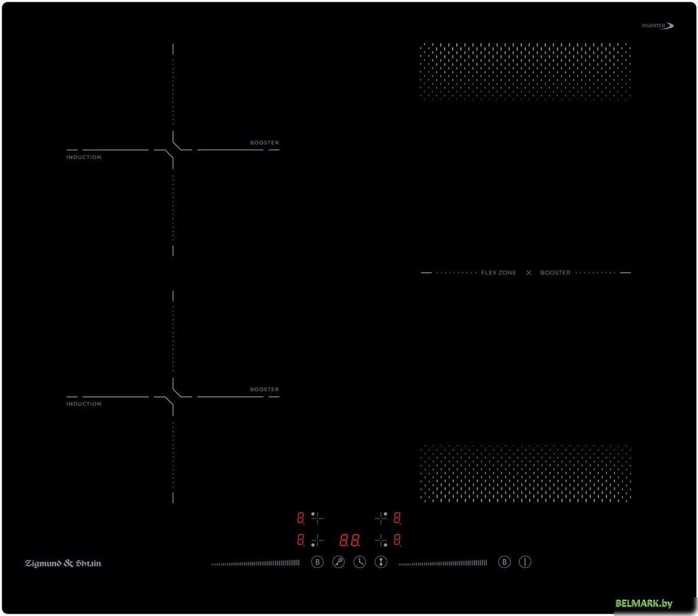This screenshot has width=698, height=616.
Task: Select the rear-right cooking zone icon
Action: 381,517
